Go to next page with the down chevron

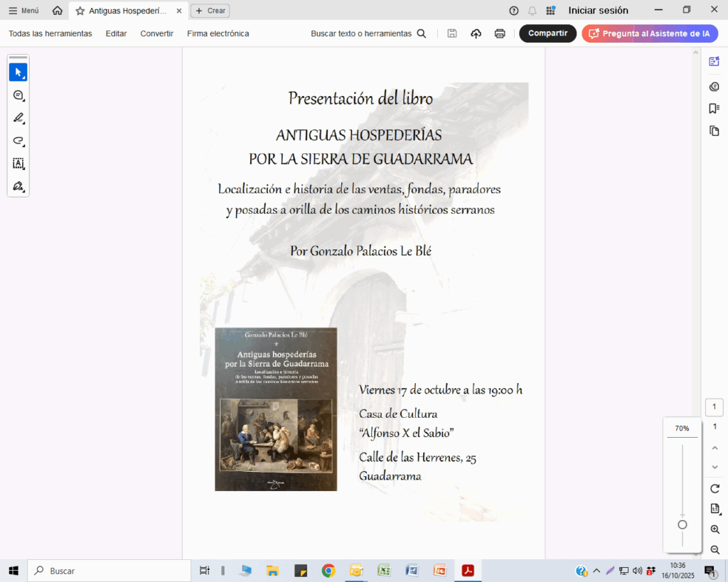(714, 467)
